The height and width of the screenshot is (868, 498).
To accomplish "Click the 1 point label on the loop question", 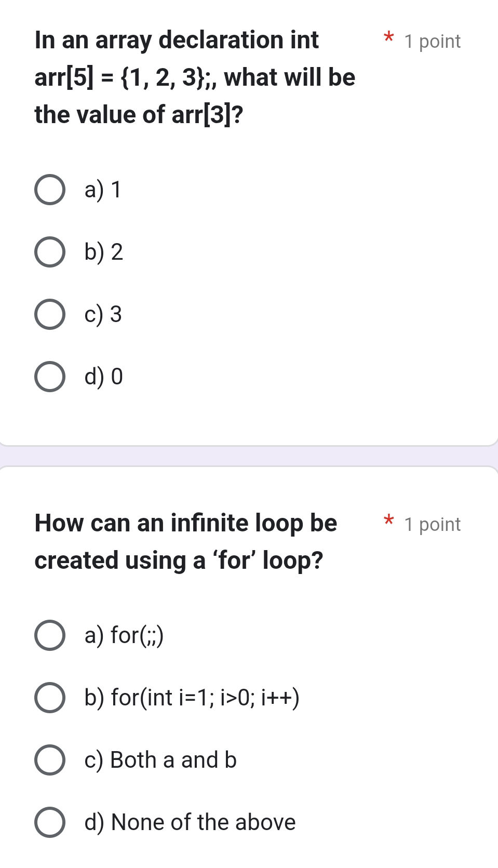I will [432, 525].
